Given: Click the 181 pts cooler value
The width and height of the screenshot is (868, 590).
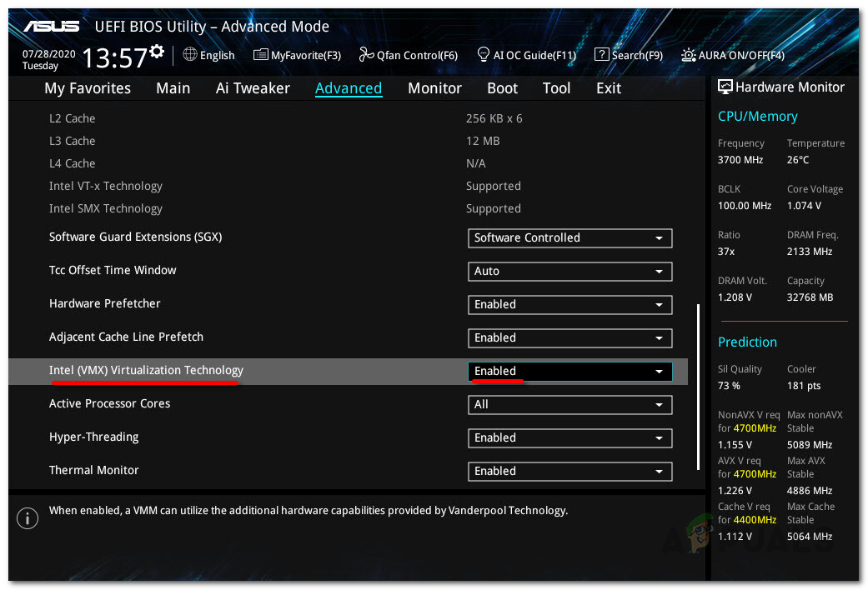Looking at the screenshot, I should [x=804, y=386].
